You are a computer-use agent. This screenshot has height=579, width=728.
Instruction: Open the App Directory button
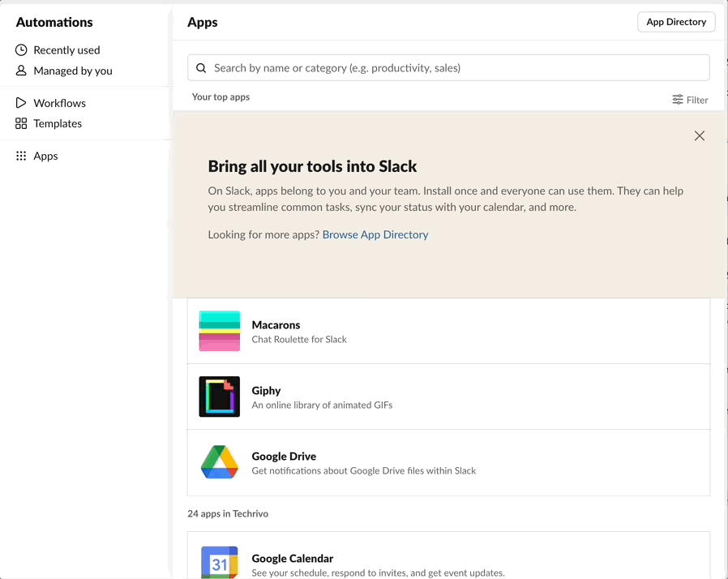point(676,22)
